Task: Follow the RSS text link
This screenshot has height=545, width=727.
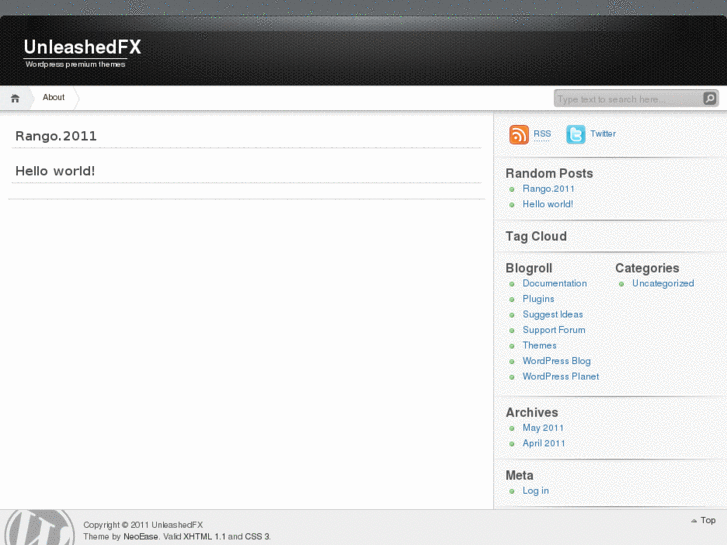Action: pyautogui.click(x=542, y=134)
